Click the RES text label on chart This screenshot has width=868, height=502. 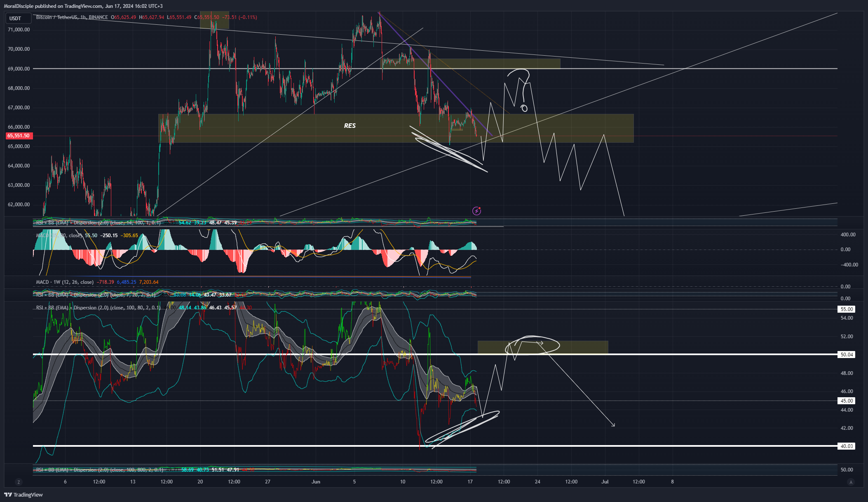(350, 126)
